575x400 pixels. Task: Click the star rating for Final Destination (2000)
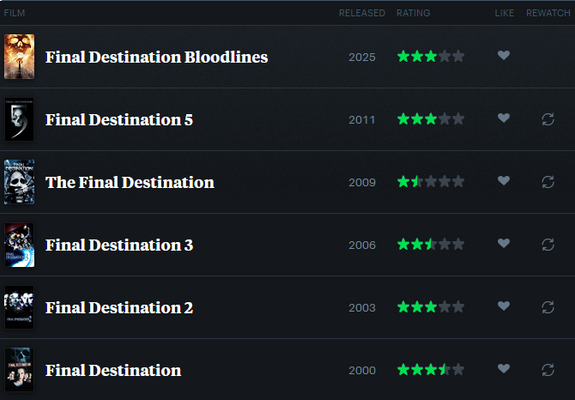pos(431,370)
